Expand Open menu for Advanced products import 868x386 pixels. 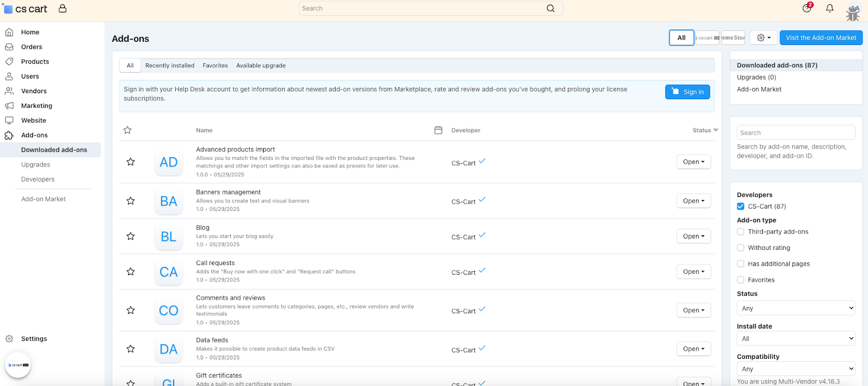694,162
